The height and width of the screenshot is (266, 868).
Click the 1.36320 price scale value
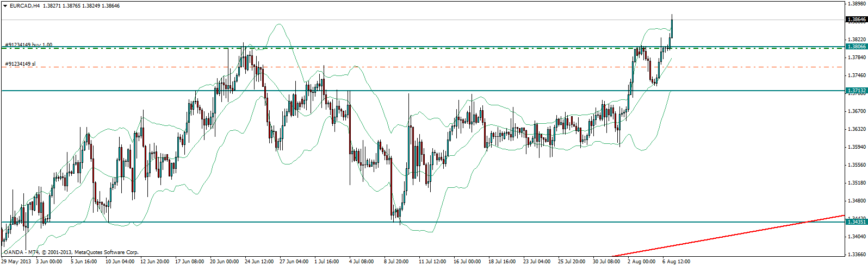[x=856, y=129]
